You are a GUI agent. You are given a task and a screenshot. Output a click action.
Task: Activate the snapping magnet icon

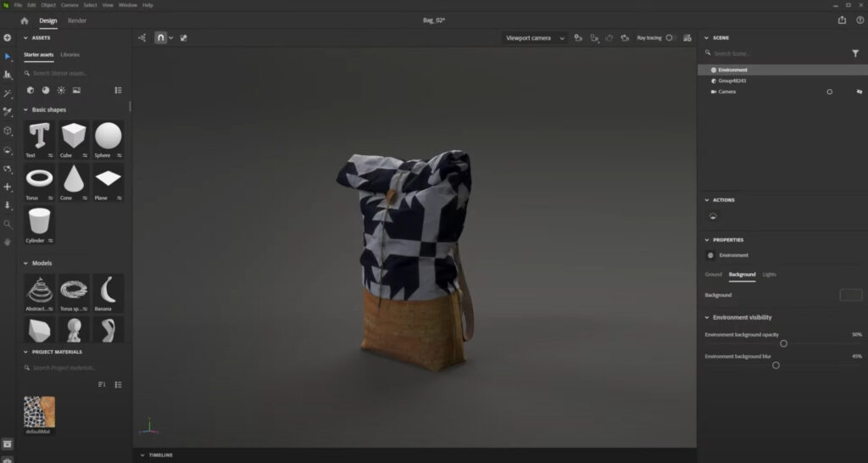(x=160, y=37)
